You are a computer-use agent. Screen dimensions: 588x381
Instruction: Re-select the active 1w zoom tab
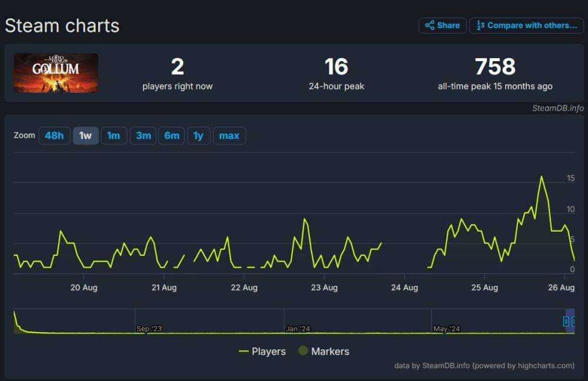coord(86,135)
